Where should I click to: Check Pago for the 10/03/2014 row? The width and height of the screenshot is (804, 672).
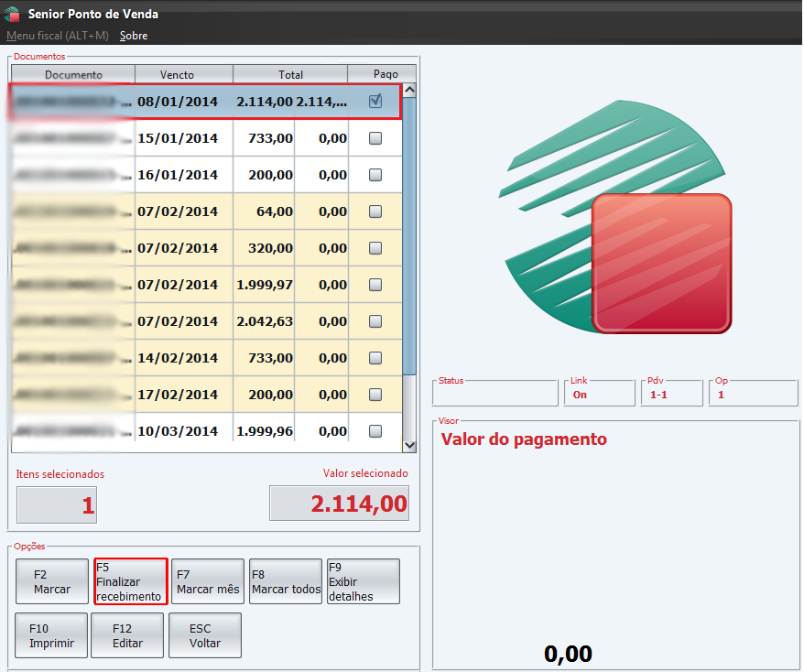(x=375, y=431)
